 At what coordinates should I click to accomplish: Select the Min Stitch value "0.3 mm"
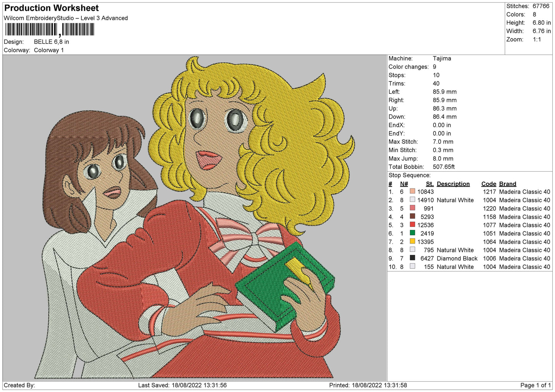(x=443, y=150)
